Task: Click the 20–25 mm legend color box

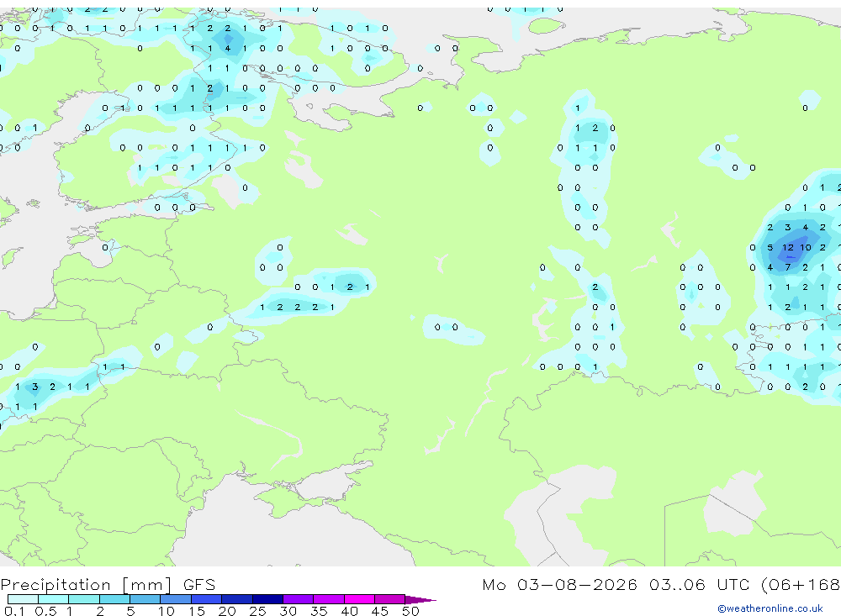Action: click(x=237, y=599)
